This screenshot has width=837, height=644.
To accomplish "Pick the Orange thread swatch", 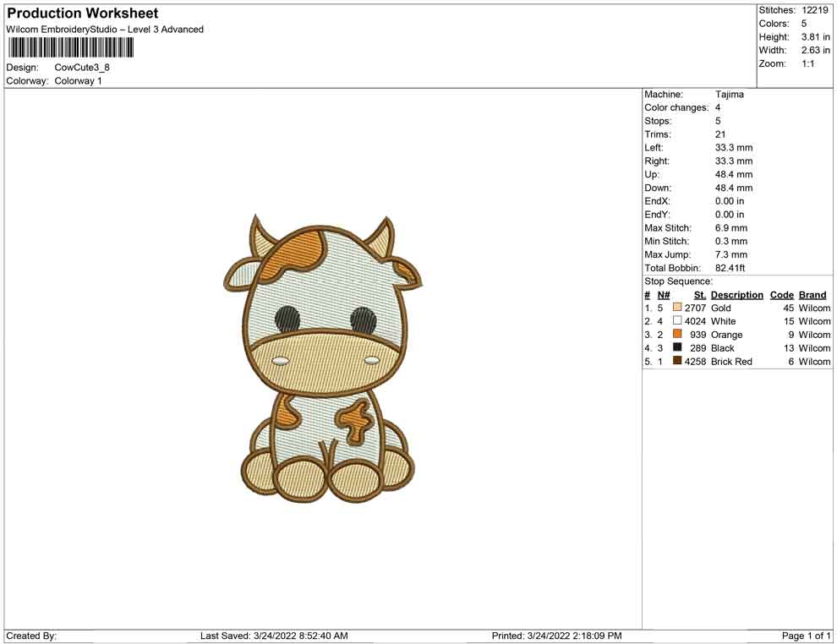I will [x=677, y=335].
